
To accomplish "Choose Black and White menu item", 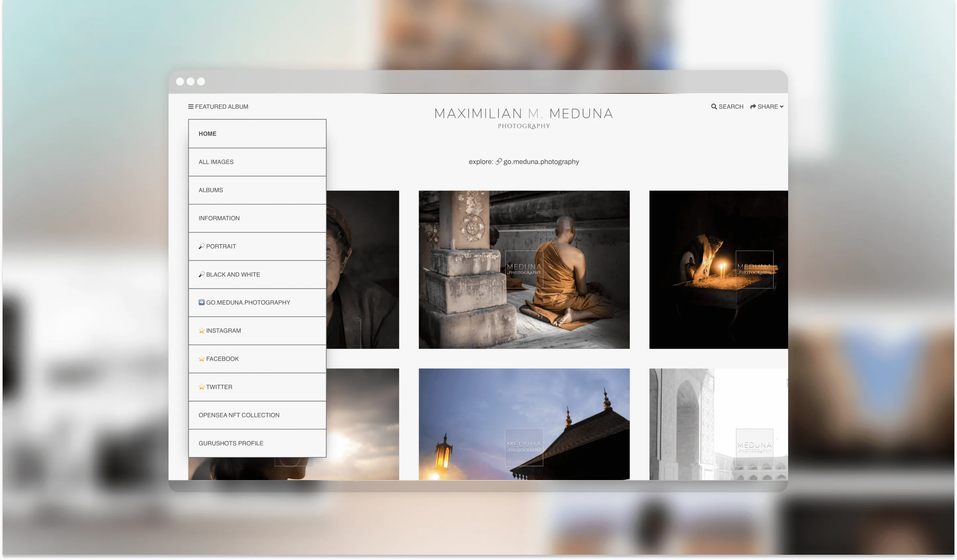I will (257, 274).
